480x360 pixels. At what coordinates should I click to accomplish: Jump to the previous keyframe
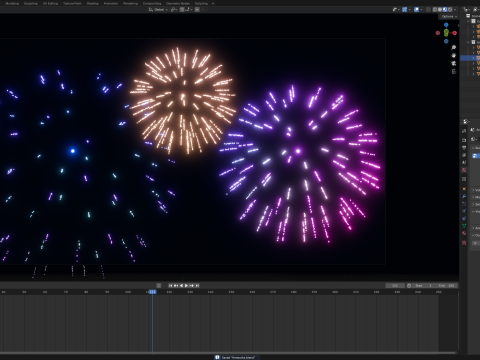(176, 286)
